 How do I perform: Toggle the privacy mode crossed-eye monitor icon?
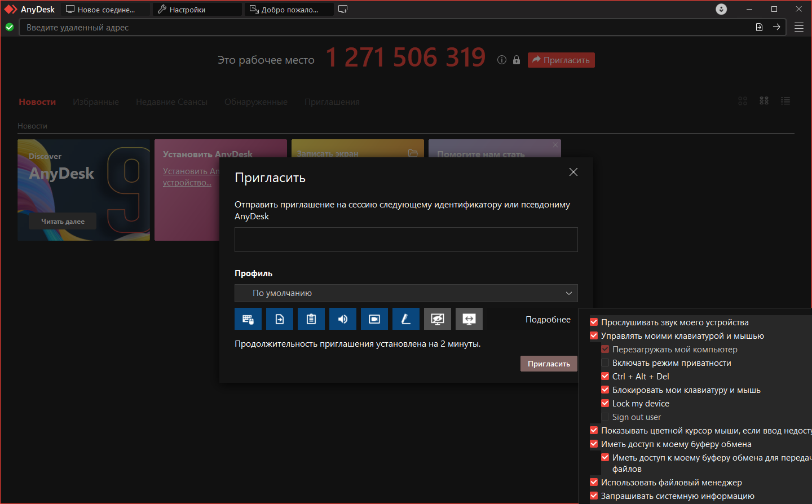point(438,319)
